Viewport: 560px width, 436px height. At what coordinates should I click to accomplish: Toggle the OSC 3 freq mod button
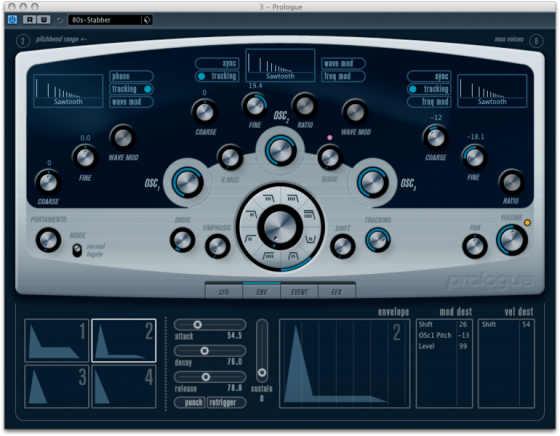pos(429,102)
